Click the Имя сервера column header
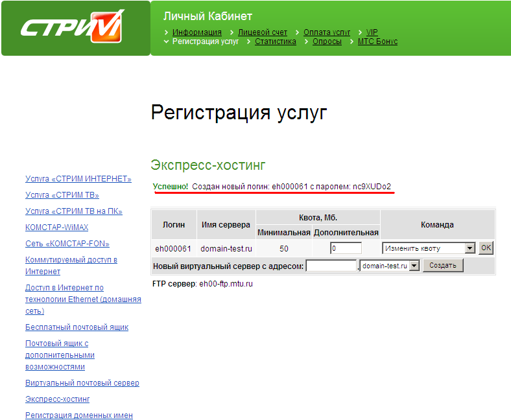This screenshot has height=420, width=511. coord(226,225)
